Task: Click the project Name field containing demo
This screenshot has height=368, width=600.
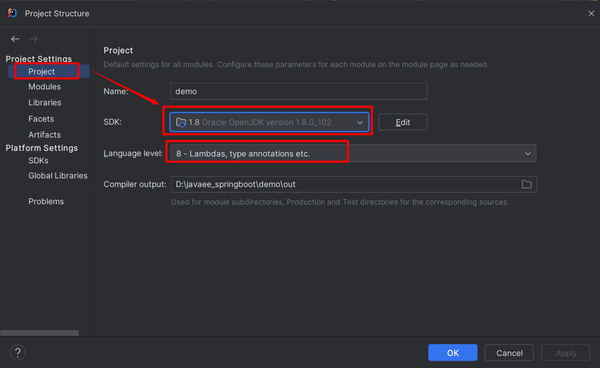Action: pos(299,91)
